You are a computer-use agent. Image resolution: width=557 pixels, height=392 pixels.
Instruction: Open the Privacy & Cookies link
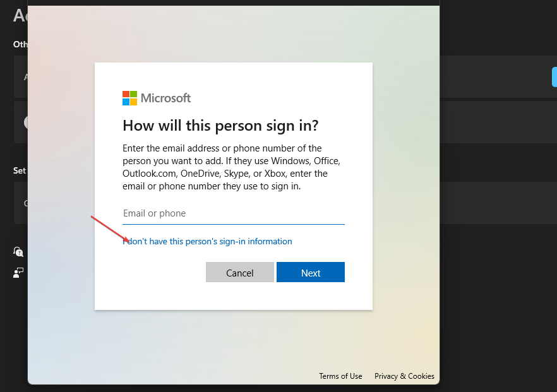[404, 376]
